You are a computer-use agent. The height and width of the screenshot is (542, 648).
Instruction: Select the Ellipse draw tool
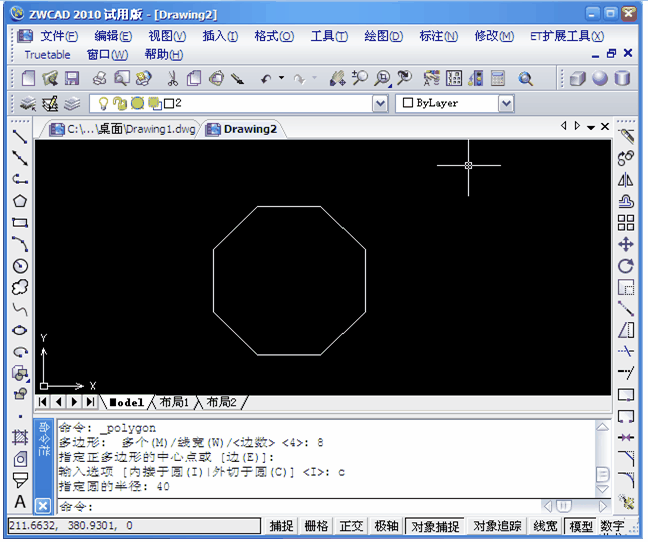20,330
